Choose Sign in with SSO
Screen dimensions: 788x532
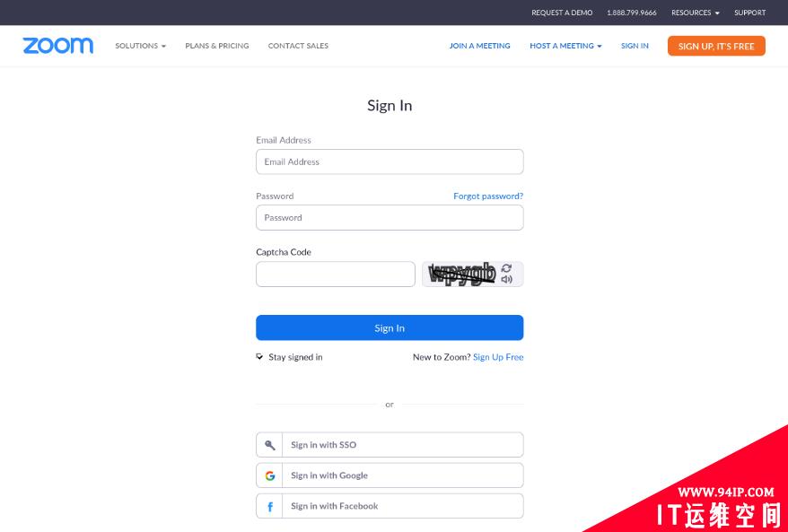(x=390, y=445)
